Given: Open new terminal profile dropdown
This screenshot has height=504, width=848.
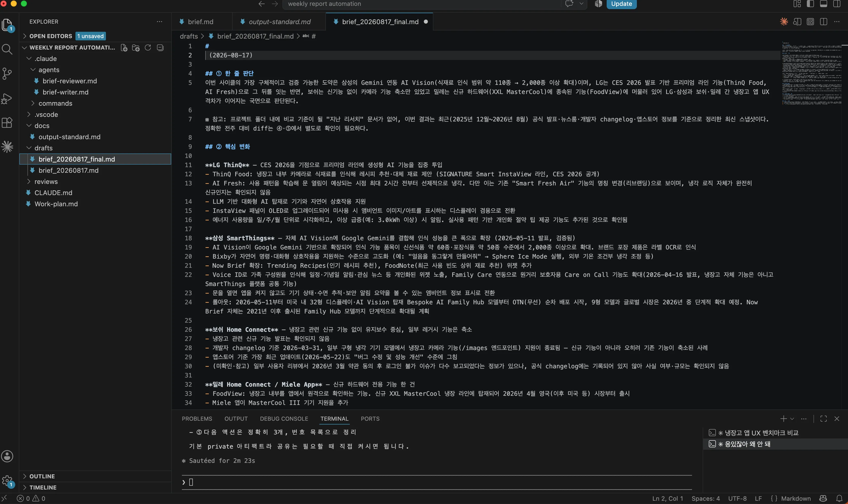Looking at the screenshot, I should point(792,419).
